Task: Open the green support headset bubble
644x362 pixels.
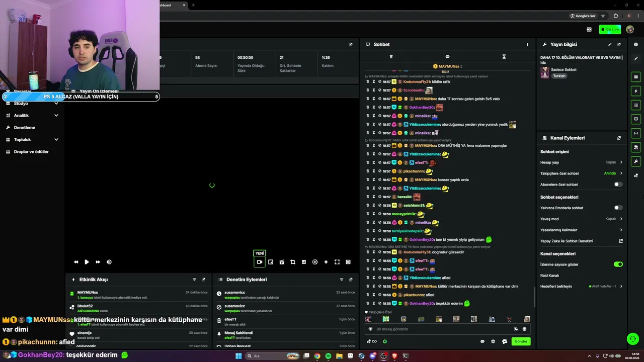Action: pos(633,339)
